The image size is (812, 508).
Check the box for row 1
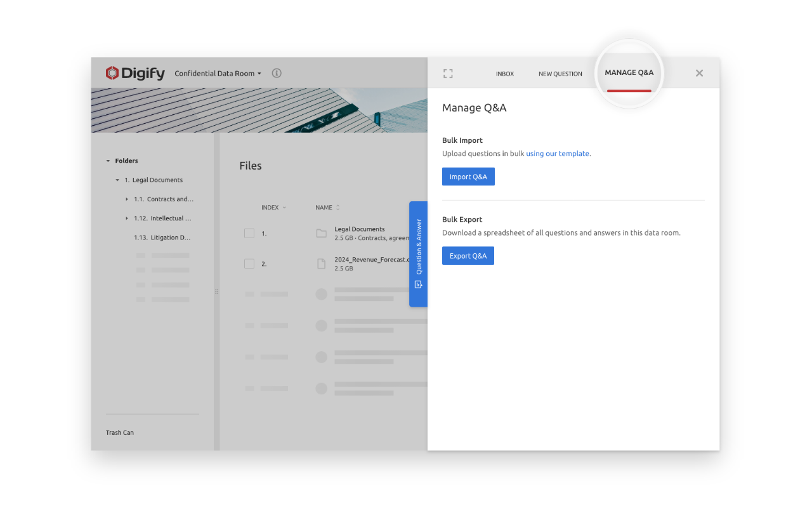[249, 233]
